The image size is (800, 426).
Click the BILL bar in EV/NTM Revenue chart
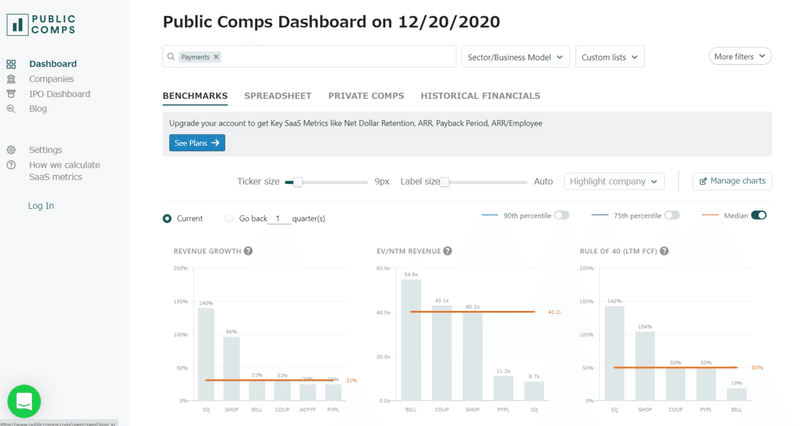coord(411,340)
